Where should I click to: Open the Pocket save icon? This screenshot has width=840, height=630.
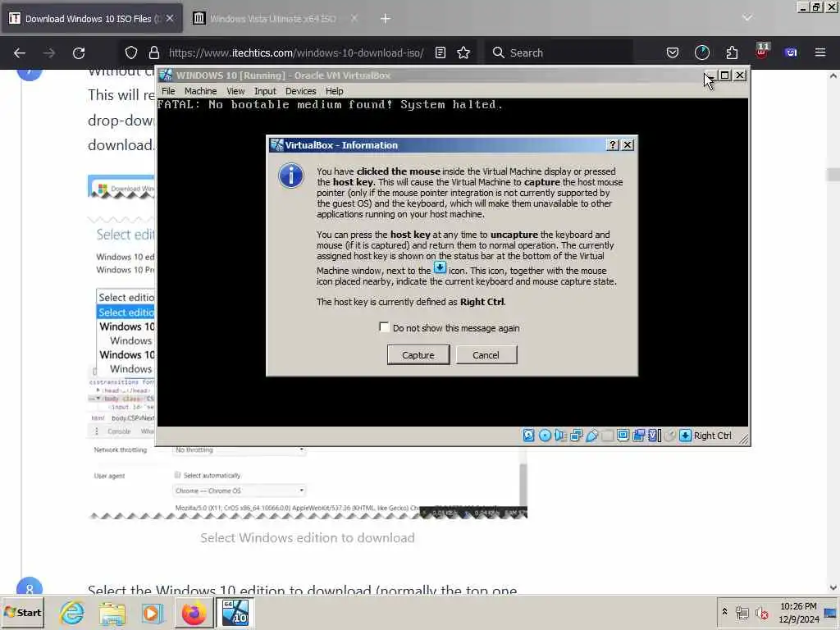coord(673,52)
